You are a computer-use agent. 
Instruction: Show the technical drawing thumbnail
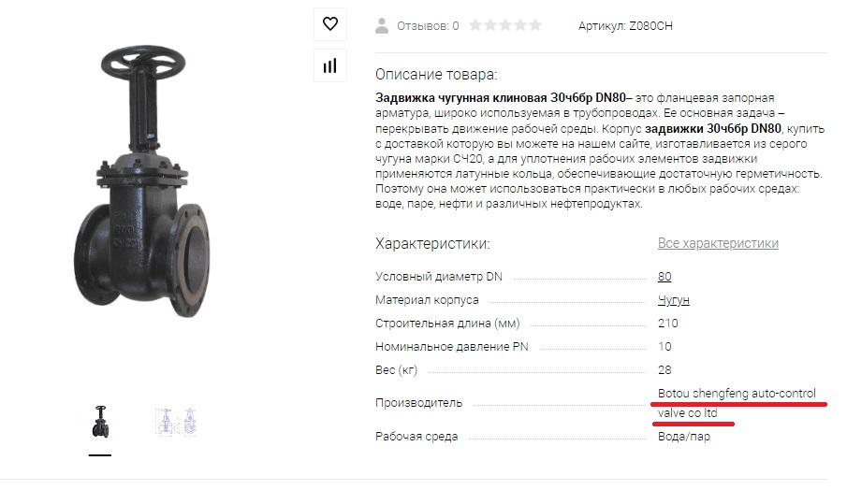coord(175,422)
